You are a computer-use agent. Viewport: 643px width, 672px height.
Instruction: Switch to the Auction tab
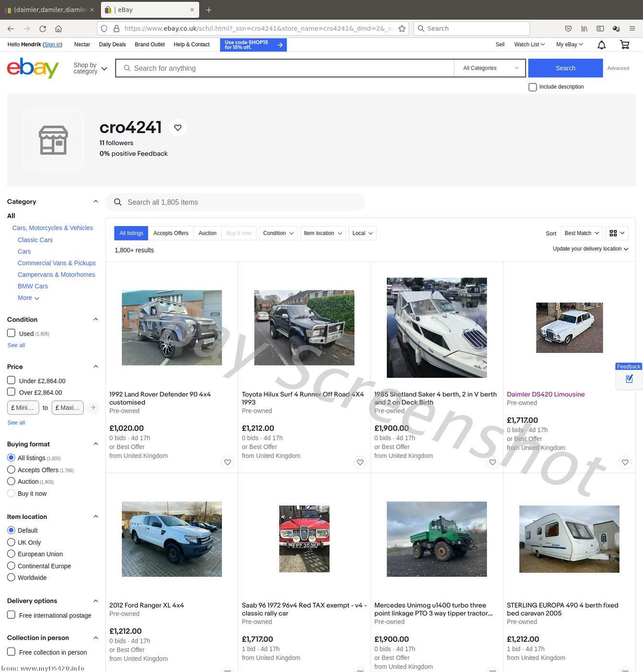(207, 233)
